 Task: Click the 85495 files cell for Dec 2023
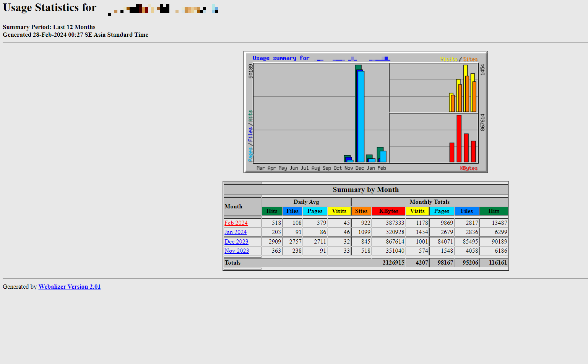pyautogui.click(x=467, y=242)
